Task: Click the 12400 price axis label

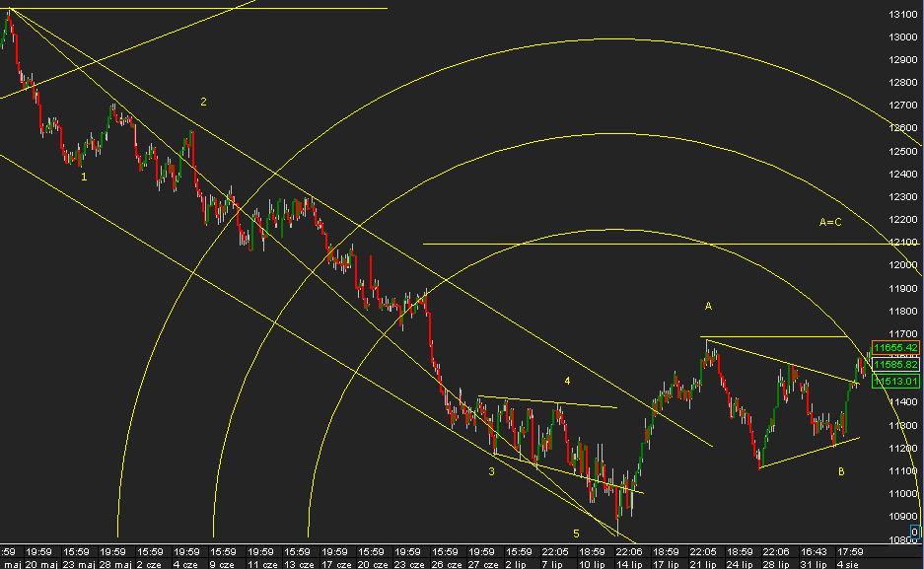Action: [x=902, y=175]
